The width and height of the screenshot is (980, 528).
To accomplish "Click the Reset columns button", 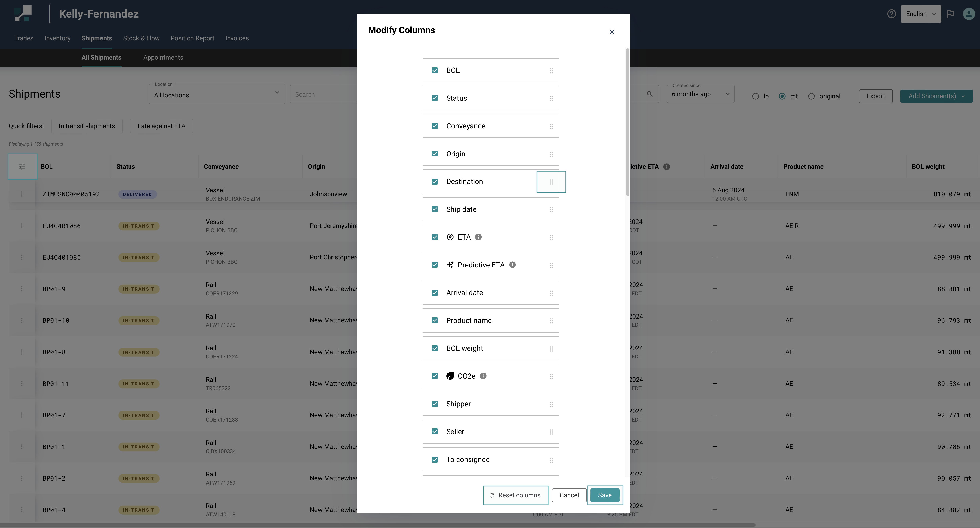I will pyautogui.click(x=515, y=495).
